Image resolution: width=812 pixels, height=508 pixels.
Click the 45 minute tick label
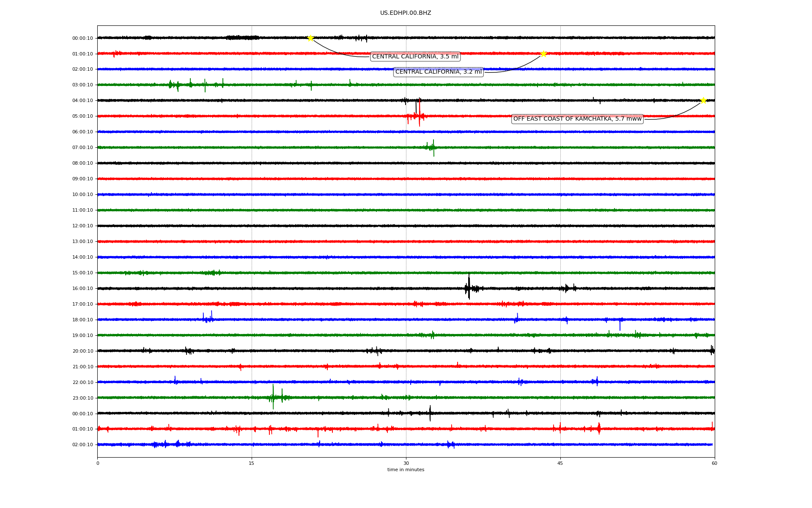coord(560,463)
